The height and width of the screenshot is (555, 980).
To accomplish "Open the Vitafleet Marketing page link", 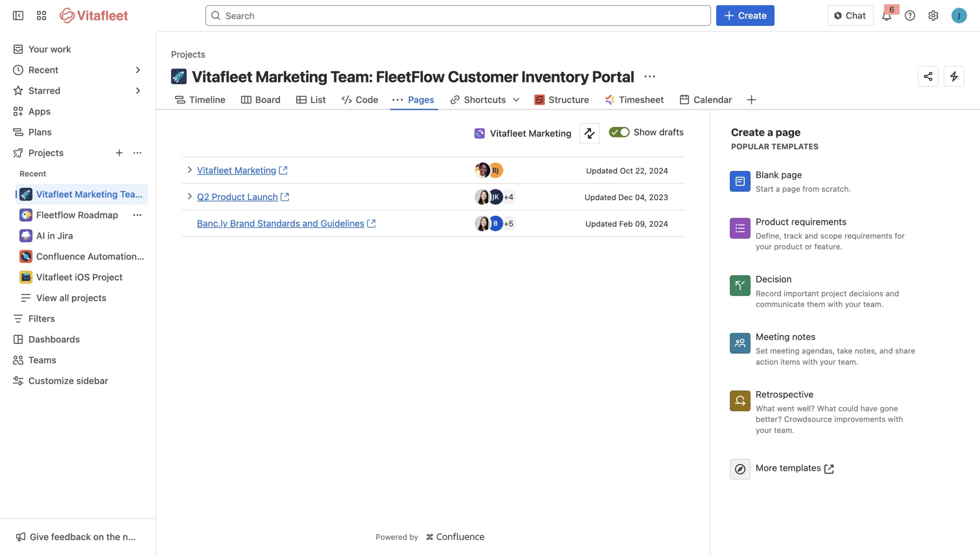I will [236, 171].
